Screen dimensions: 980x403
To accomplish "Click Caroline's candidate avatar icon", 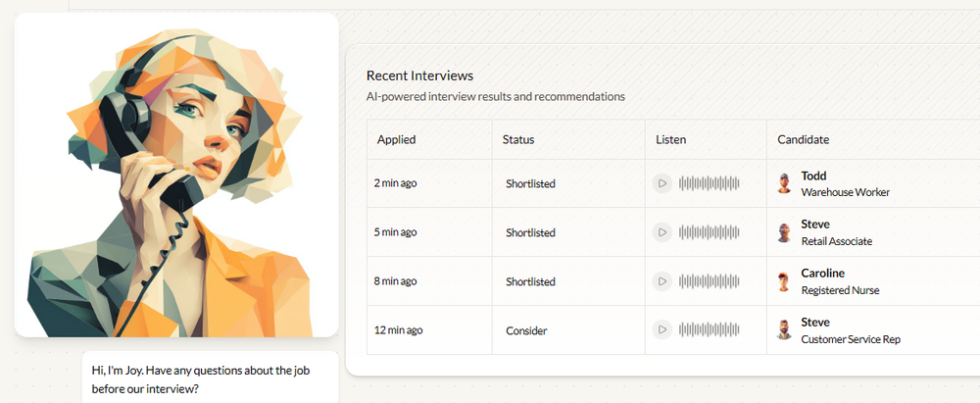I will tap(784, 281).
